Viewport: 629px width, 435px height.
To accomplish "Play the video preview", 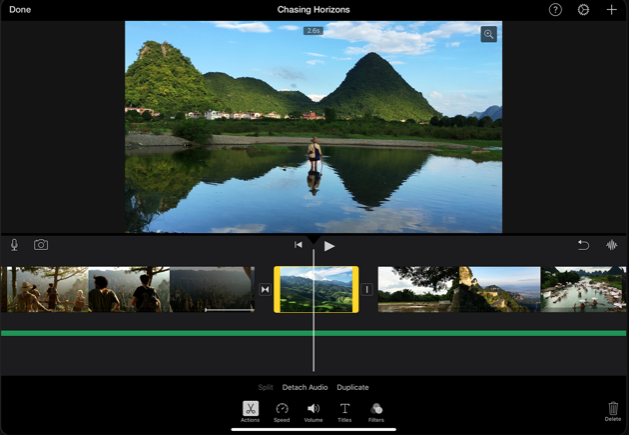I will click(x=329, y=246).
